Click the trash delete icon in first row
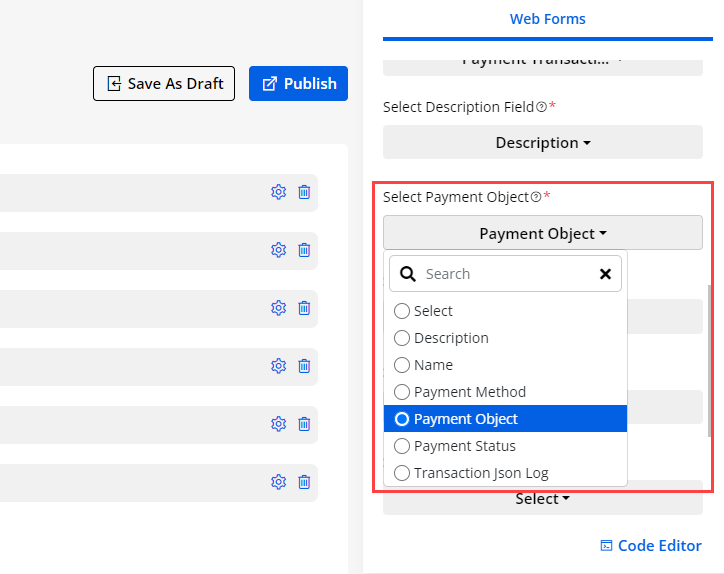This screenshot has height=574, width=724. 304,192
